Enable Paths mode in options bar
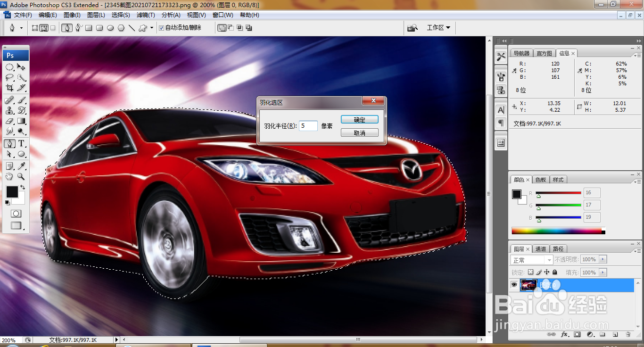The image size is (644, 347). click(x=44, y=28)
